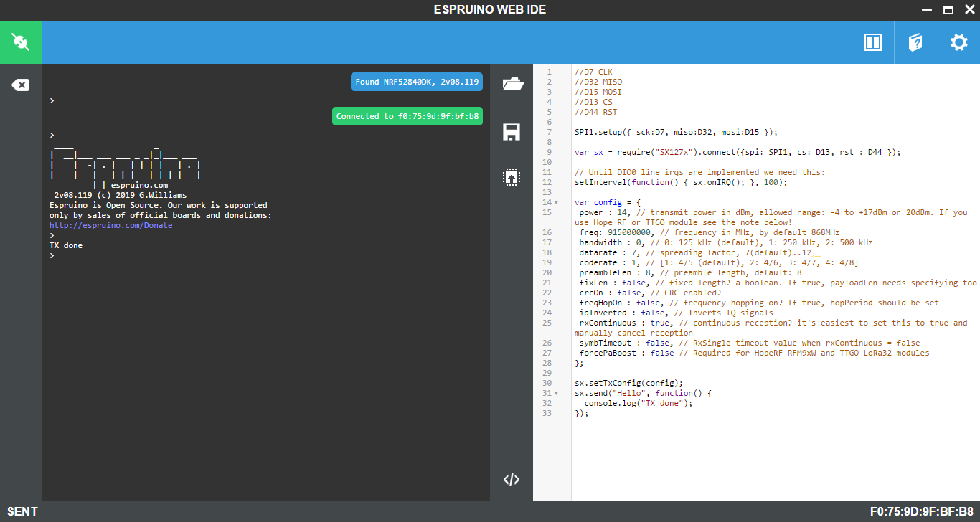This screenshot has width=980, height=522.
Task: Click the 'crcOn : false' config line
Action: pyautogui.click(x=650, y=293)
